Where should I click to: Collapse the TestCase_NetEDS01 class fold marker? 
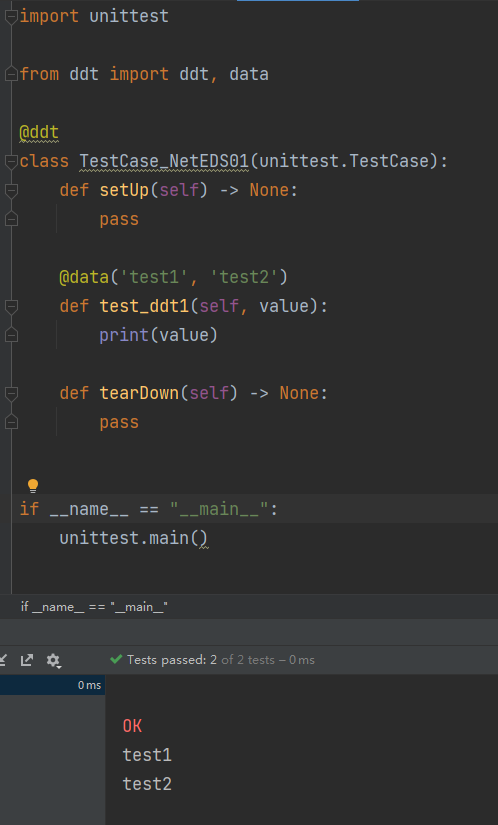click(11, 162)
